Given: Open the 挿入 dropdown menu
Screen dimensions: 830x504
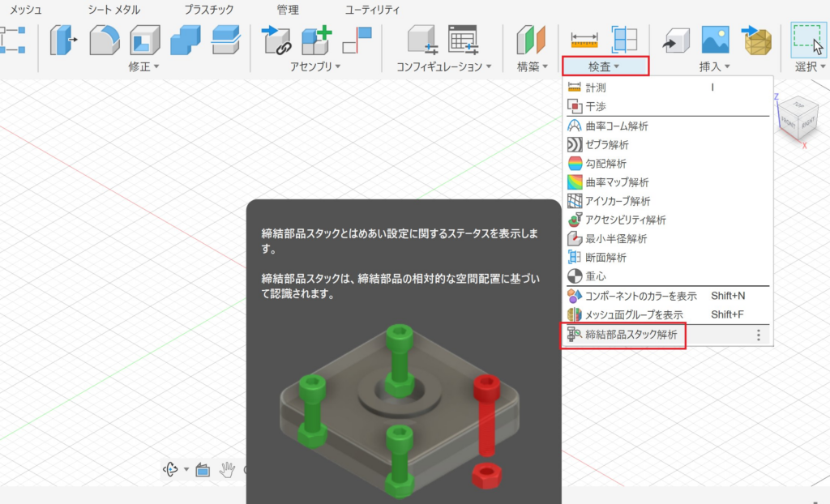Looking at the screenshot, I should click(714, 66).
